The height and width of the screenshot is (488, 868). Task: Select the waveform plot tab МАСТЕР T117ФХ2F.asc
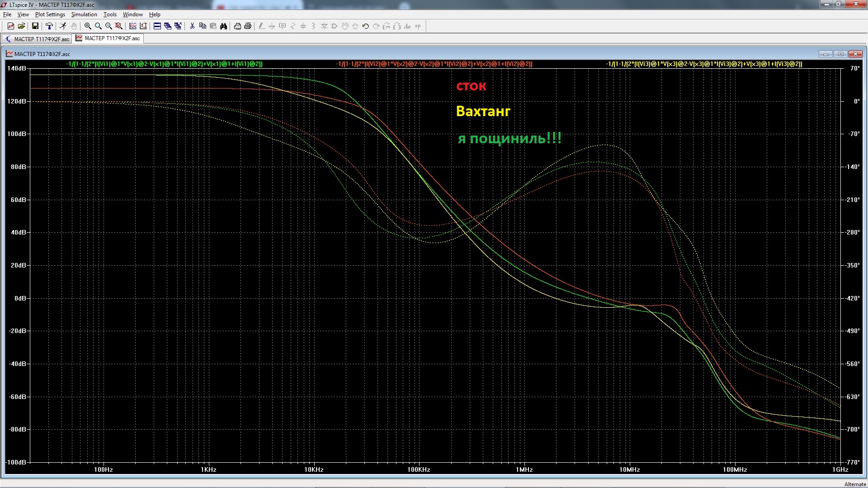(x=108, y=38)
